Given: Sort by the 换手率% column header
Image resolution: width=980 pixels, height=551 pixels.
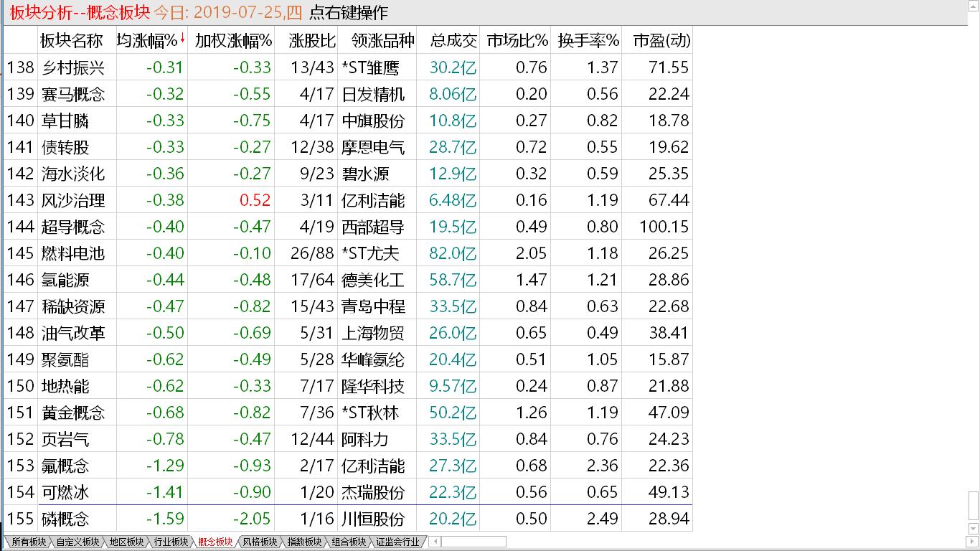Looking at the screenshot, I should (588, 41).
